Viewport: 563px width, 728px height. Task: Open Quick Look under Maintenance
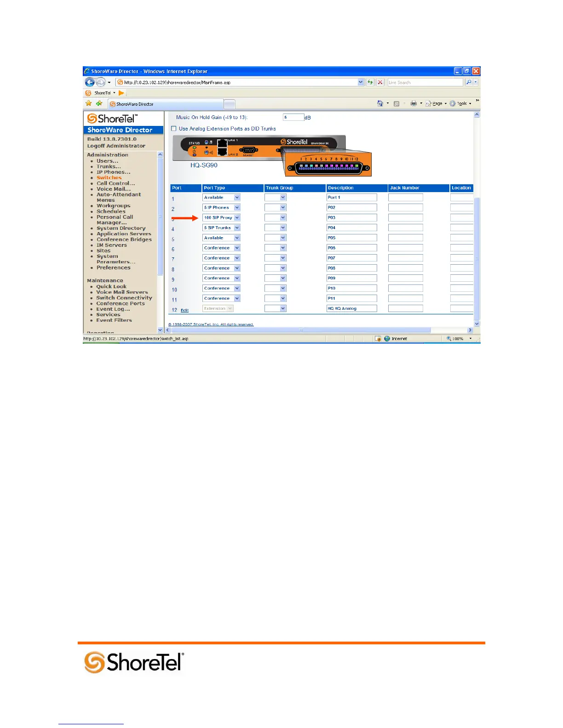111,287
